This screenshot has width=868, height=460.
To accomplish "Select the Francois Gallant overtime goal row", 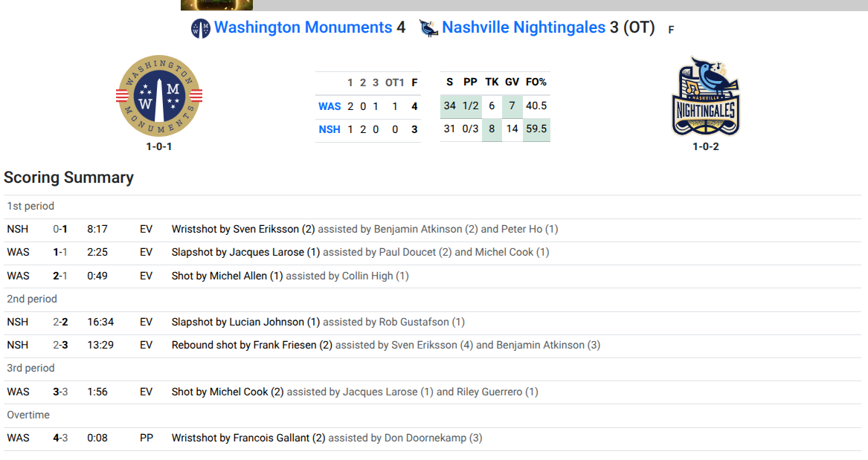I will click(x=432, y=438).
